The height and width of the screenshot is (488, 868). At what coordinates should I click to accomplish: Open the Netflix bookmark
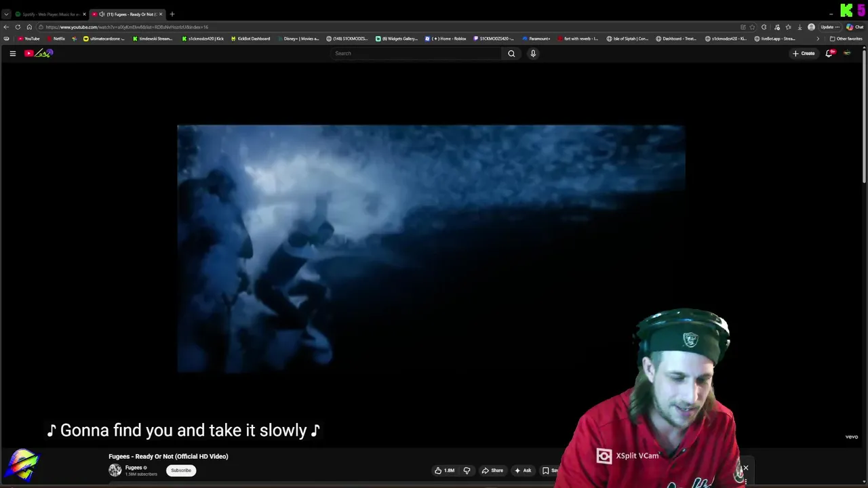(x=56, y=39)
